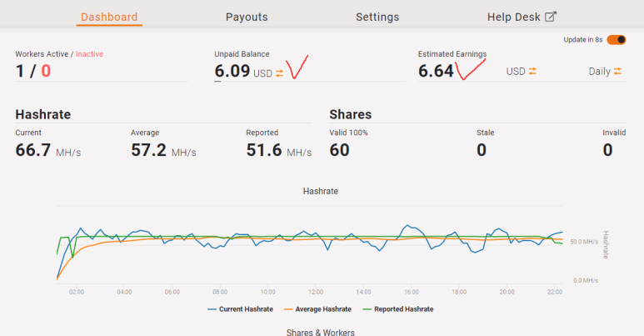Click the Shares & Workers chart title
644x336 pixels.
click(321, 333)
